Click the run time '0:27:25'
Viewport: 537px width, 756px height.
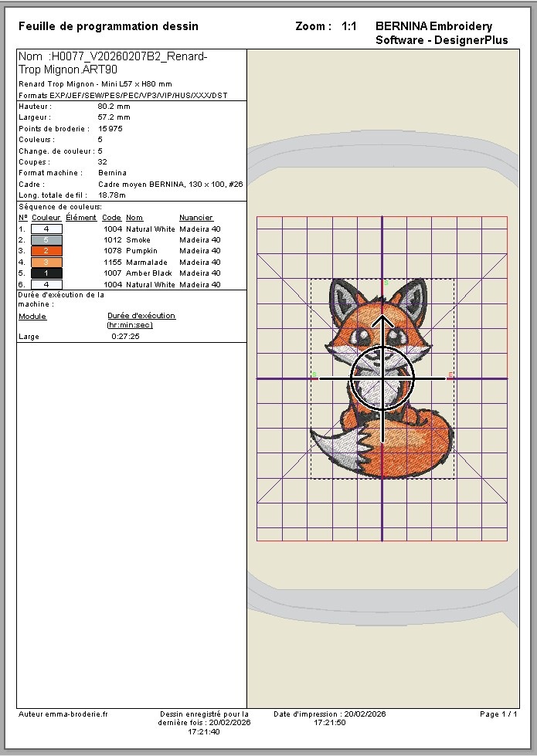click(x=125, y=337)
